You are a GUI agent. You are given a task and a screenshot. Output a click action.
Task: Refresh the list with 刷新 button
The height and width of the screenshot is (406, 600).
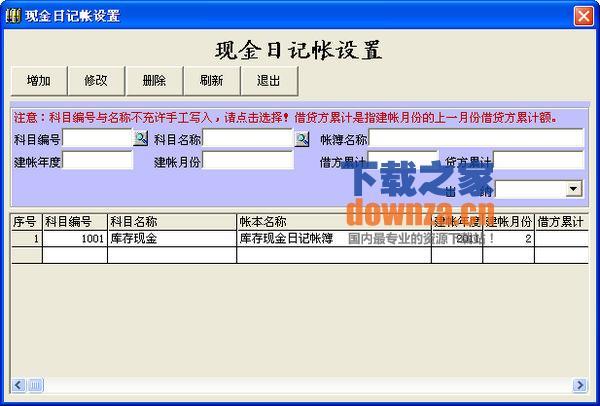pyautogui.click(x=212, y=81)
